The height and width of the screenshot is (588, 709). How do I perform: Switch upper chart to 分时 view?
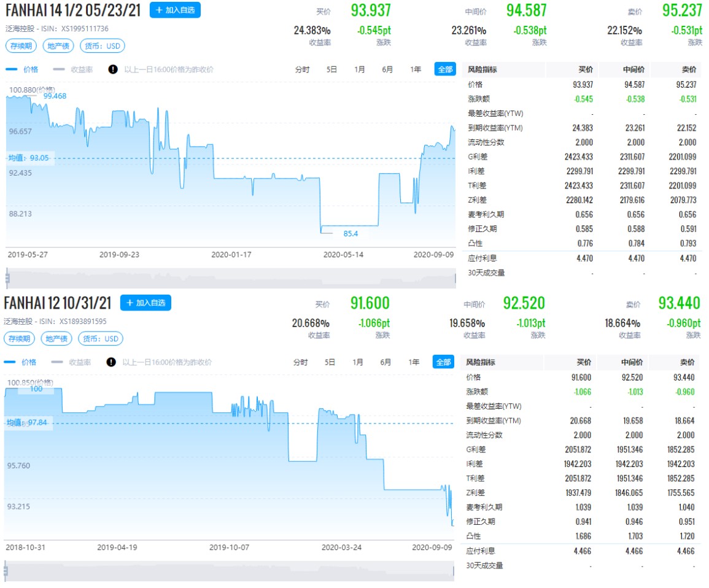[x=302, y=69]
